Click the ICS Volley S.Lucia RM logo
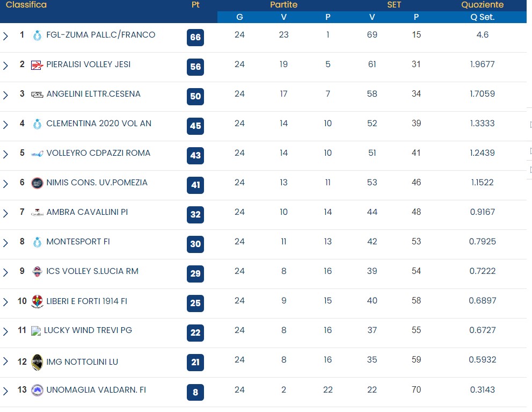The image size is (532, 412). point(37,271)
